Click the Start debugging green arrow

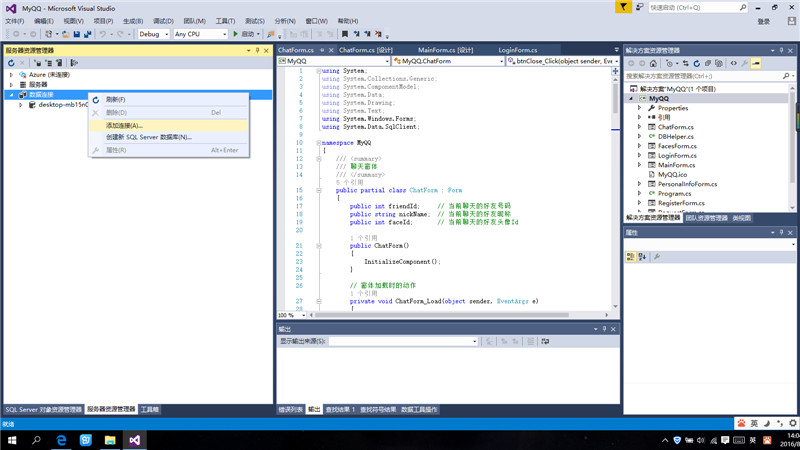click(236, 34)
